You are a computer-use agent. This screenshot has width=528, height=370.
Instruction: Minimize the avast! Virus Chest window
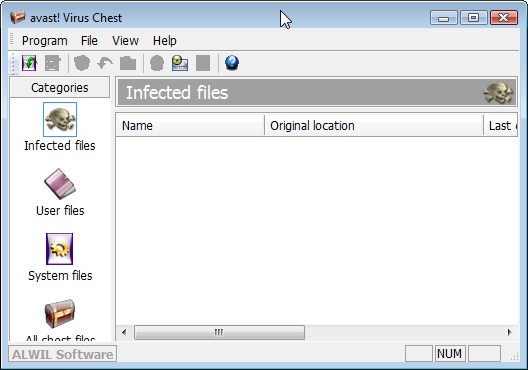443,18
